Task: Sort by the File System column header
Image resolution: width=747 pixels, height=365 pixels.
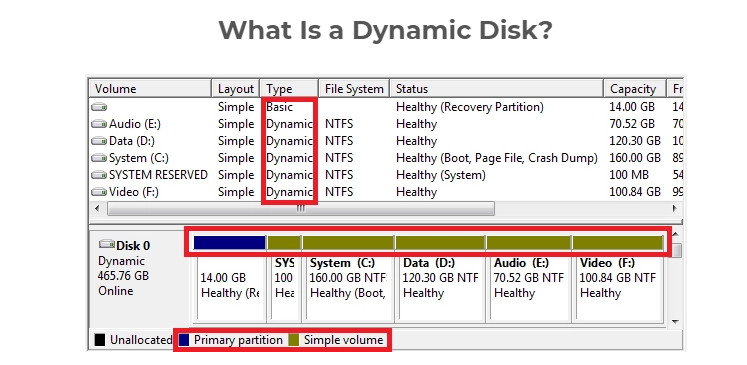Action: [x=354, y=89]
